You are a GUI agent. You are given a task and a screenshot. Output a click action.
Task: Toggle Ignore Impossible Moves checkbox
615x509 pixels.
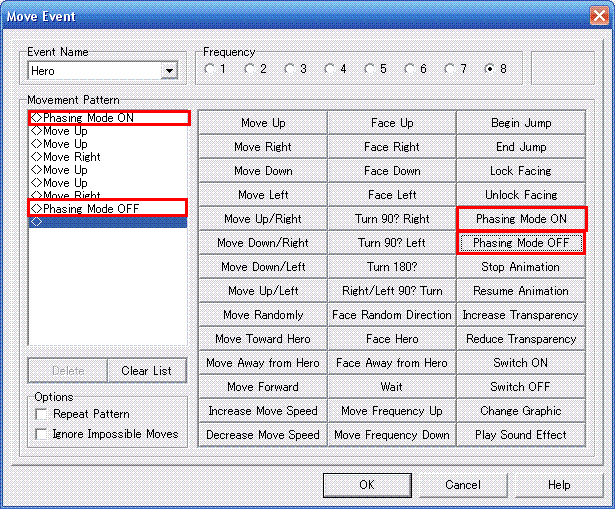[41, 434]
